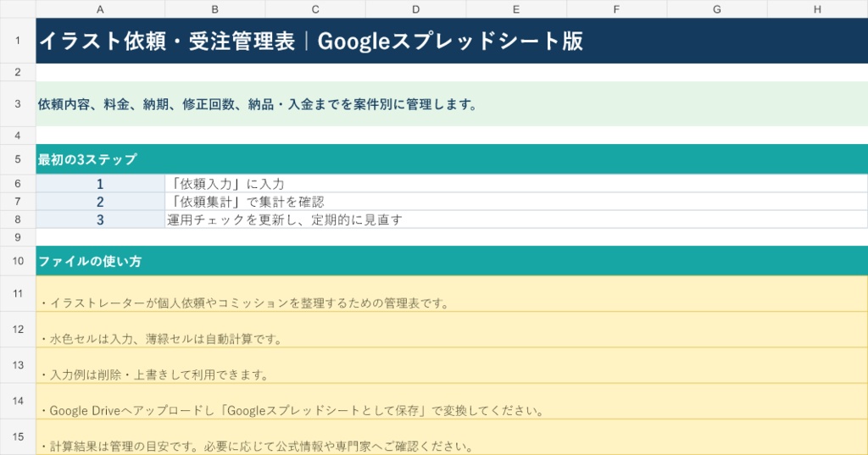Select row 10 header

pos(18,261)
